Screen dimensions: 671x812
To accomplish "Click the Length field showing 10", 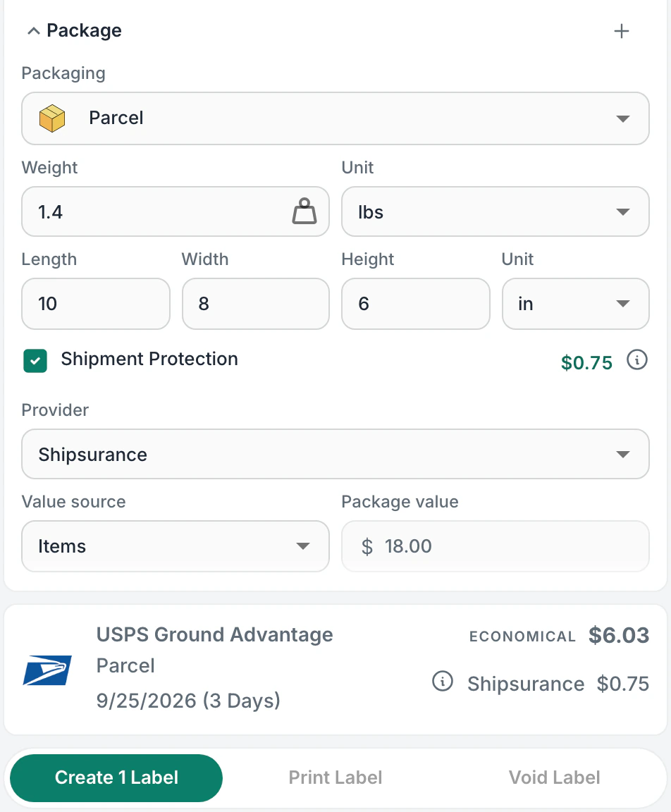I will tap(96, 304).
